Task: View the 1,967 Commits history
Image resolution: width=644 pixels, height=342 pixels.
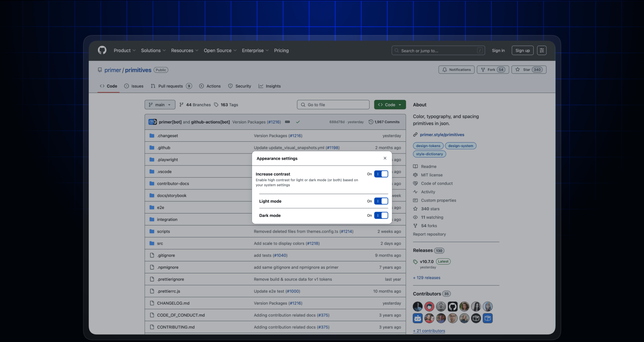Action: coord(384,122)
